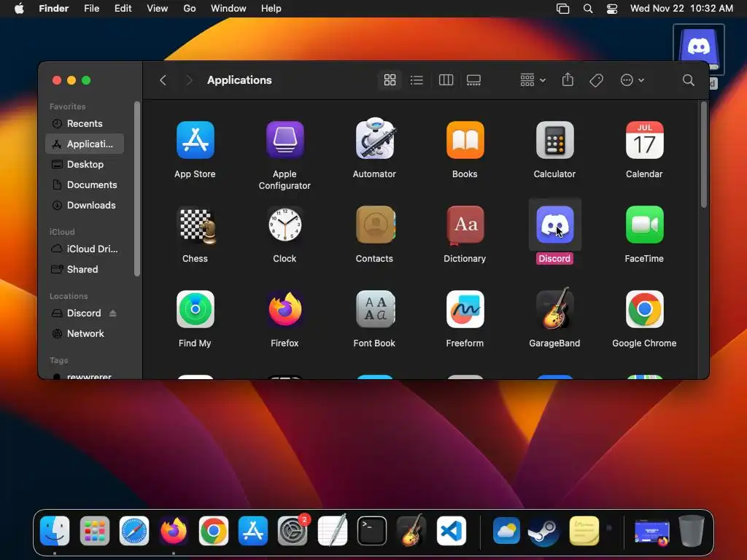Select Google Chrome in the Applications folder
The height and width of the screenshot is (560, 747).
644,309
